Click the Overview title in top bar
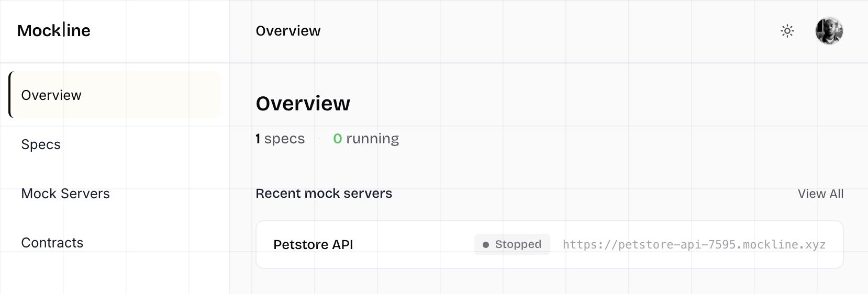The width and height of the screenshot is (868, 294). pos(288,31)
